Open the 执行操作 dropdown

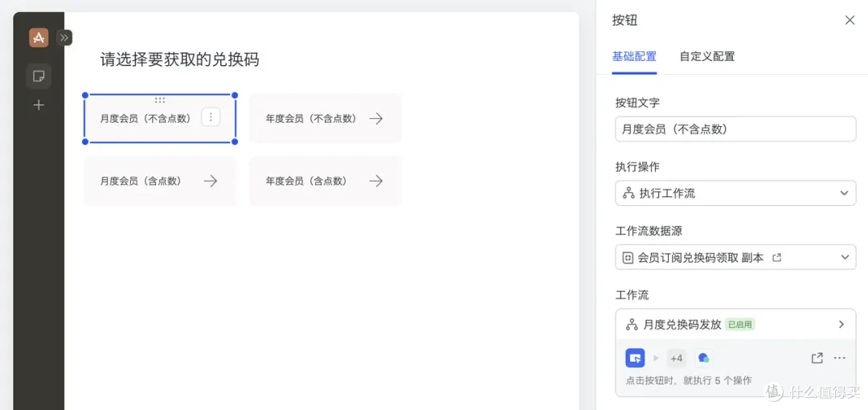(x=735, y=194)
